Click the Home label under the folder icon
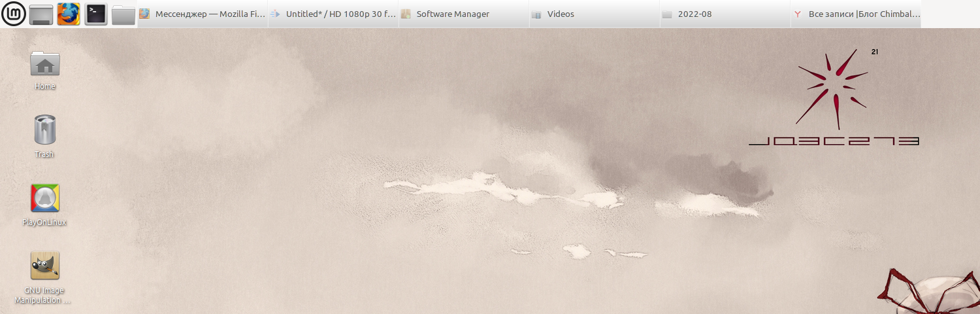980x314 pixels. pyautogui.click(x=45, y=86)
